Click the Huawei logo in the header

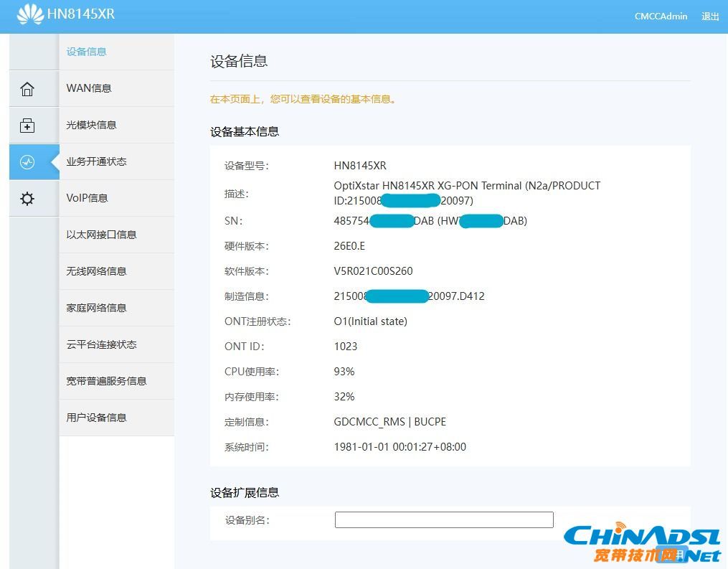[x=30, y=14]
